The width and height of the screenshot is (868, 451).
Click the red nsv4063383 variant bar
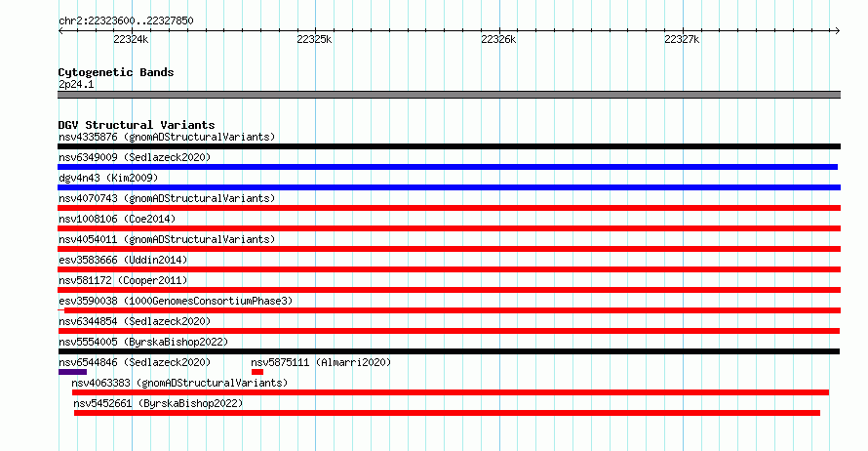(x=450, y=392)
